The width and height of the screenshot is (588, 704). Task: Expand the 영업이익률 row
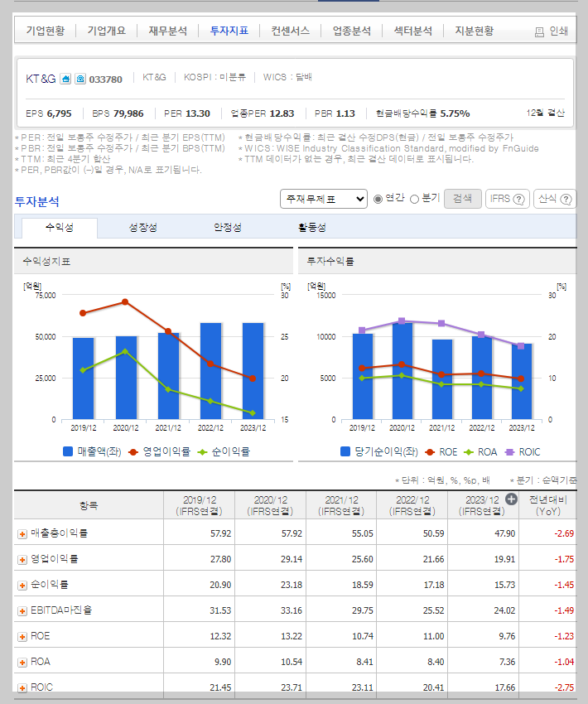pos(22,560)
